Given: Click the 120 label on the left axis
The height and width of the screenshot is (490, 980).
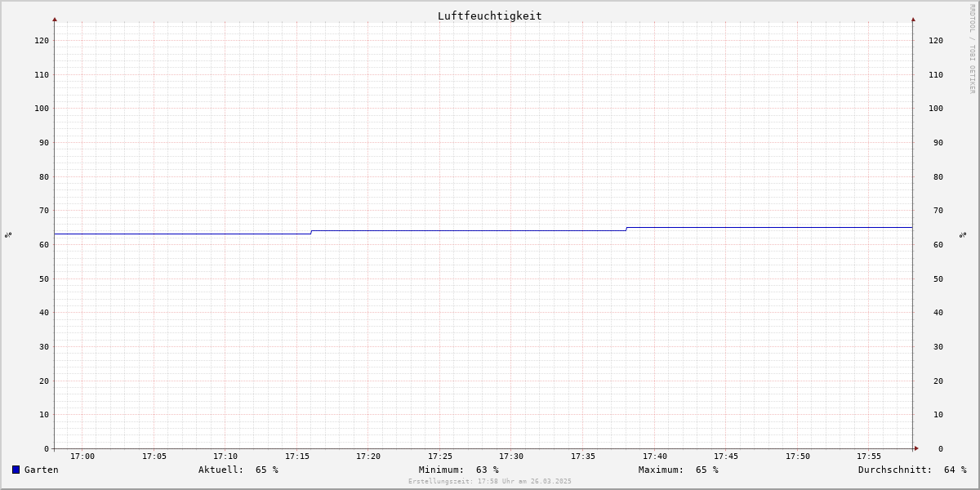Looking at the screenshot, I should (42, 41).
